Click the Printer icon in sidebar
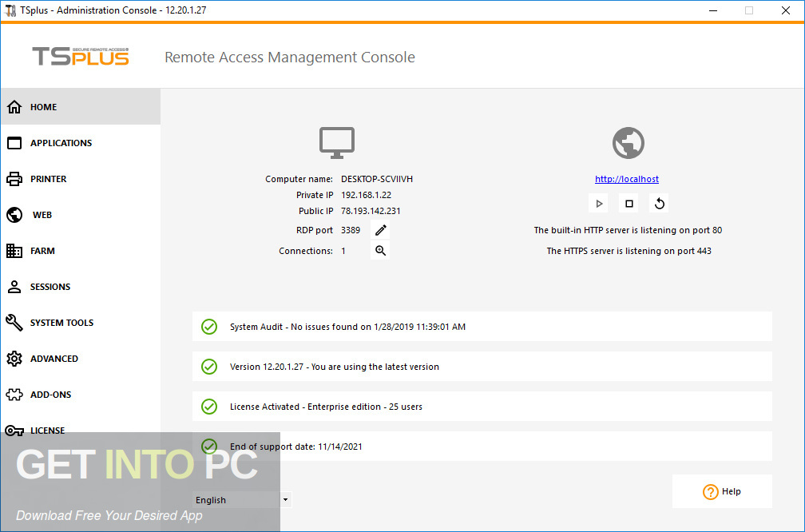 click(x=14, y=179)
